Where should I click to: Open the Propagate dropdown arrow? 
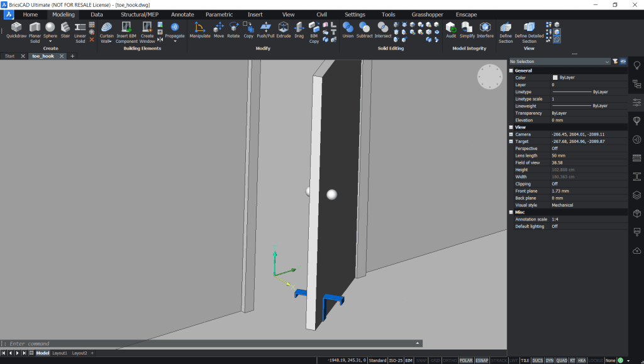(x=175, y=41)
